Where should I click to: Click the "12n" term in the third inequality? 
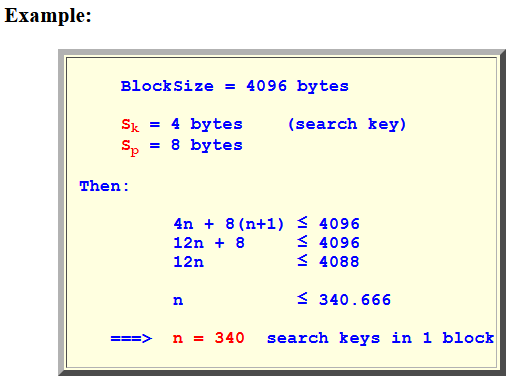click(x=189, y=262)
